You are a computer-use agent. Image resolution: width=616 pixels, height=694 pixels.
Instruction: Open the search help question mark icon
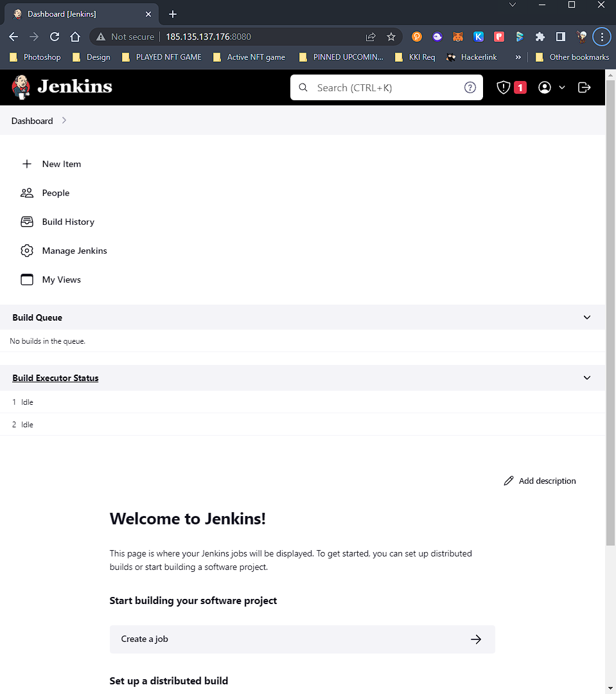click(x=470, y=87)
